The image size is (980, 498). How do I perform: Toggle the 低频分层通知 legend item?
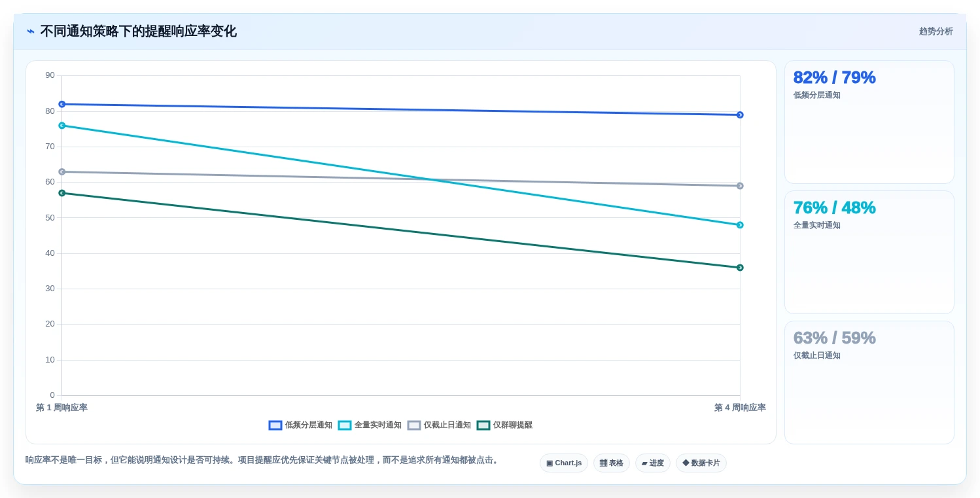[x=300, y=425]
